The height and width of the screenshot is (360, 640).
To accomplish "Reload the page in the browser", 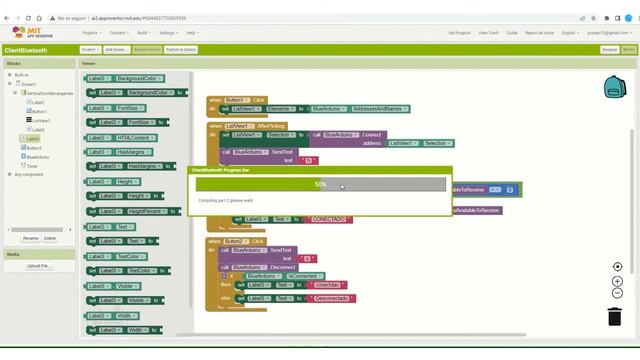I will pos(28,18).
